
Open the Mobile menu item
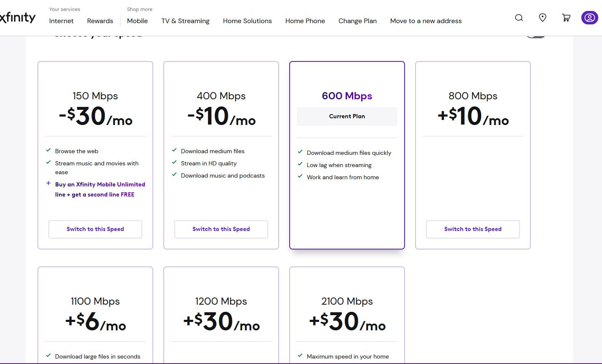pyautogui.click(x=137, y=21)
